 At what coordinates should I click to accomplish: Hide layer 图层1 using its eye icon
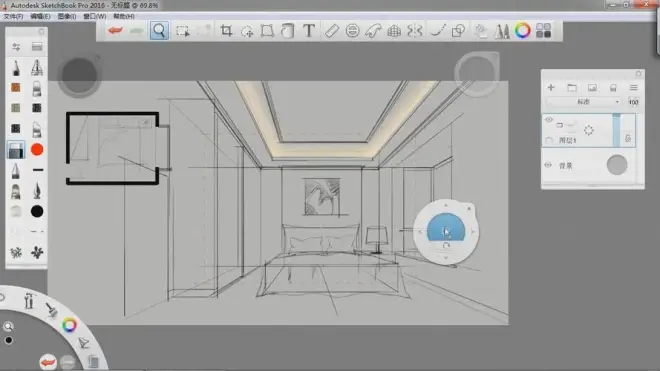point(549,120)
